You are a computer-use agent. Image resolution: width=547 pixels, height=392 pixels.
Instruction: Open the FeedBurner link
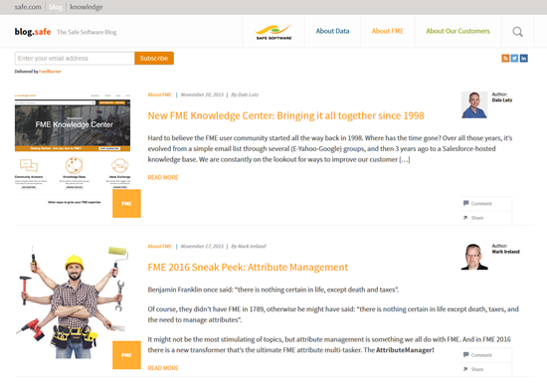[x=50, y=72]
